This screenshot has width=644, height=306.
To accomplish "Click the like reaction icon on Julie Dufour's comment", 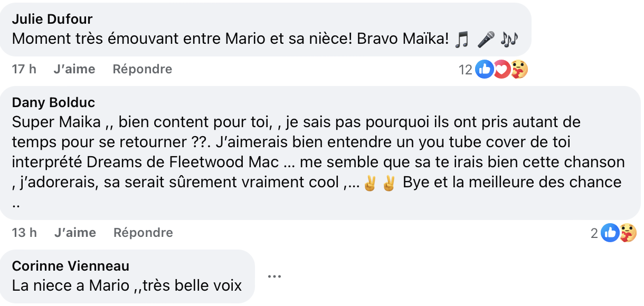I will click(484, 69).
